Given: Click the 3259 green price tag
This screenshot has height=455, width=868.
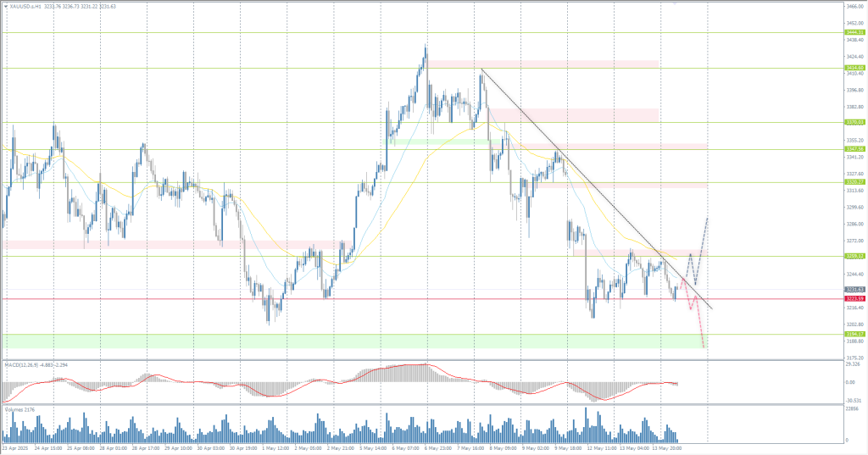Looking at the screenshot, I should click(854, 256).
